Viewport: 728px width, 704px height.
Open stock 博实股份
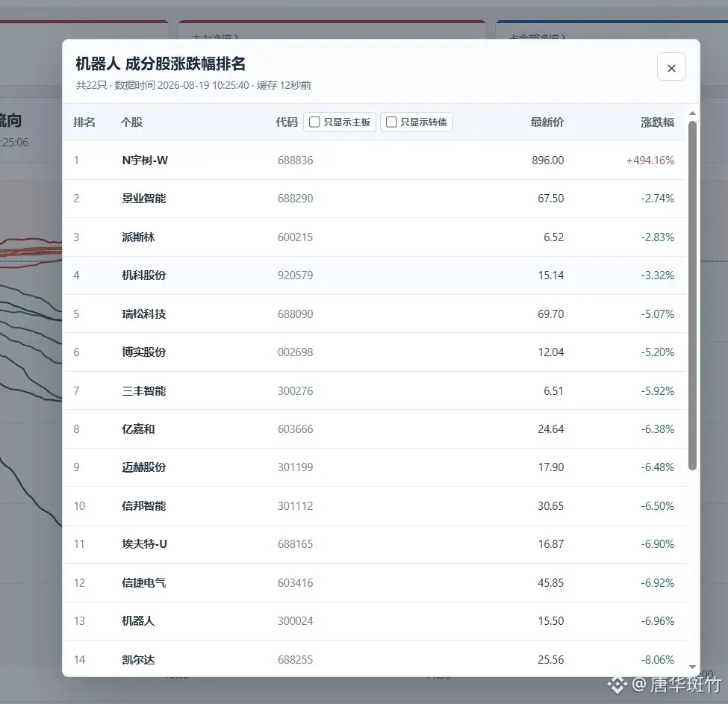pos(144,352)
